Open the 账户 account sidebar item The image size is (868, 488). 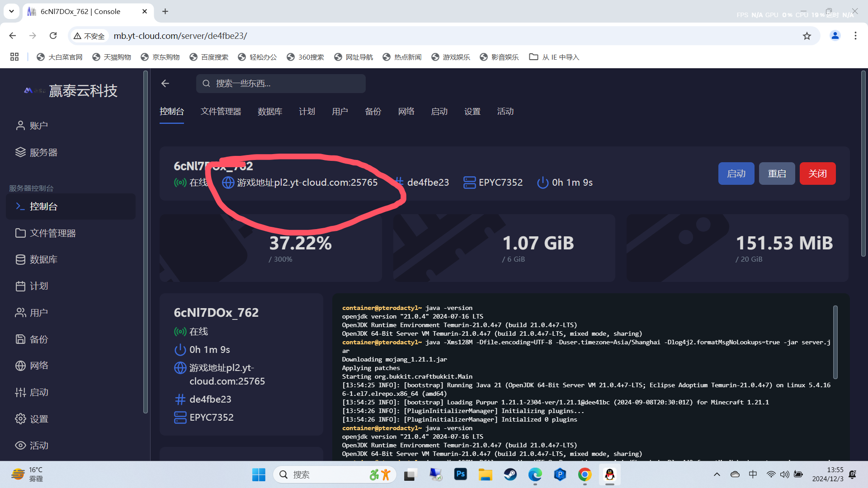(x=32, y=126)
